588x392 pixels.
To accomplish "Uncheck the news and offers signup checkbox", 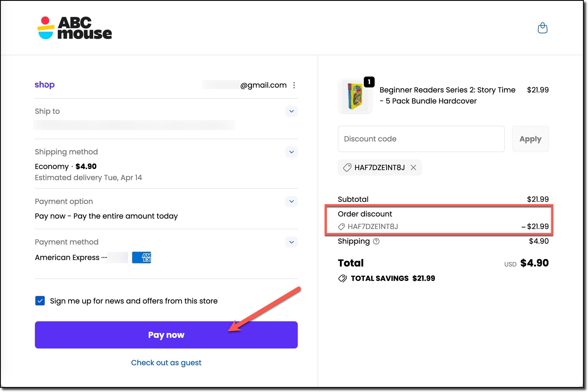I will [40, 301].
